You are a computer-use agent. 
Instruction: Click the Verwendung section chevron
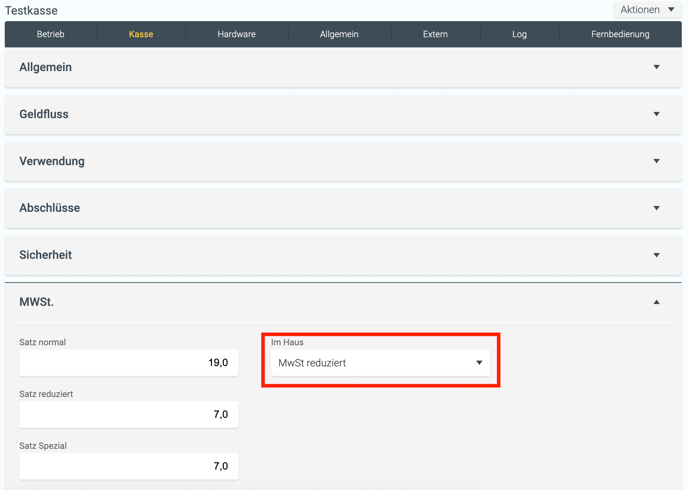pyautogui.click(x=656, y=161)
